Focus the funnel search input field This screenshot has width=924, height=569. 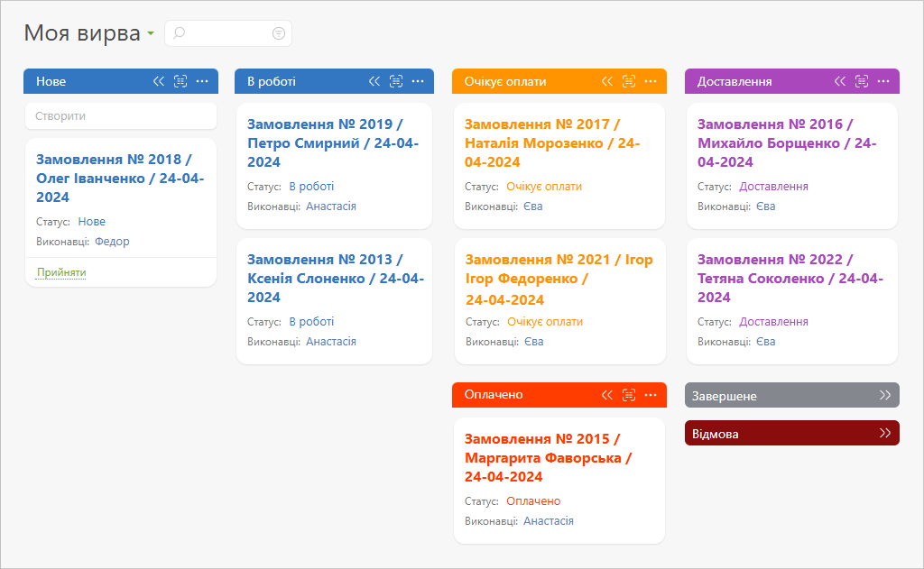[x=228, y=33]
